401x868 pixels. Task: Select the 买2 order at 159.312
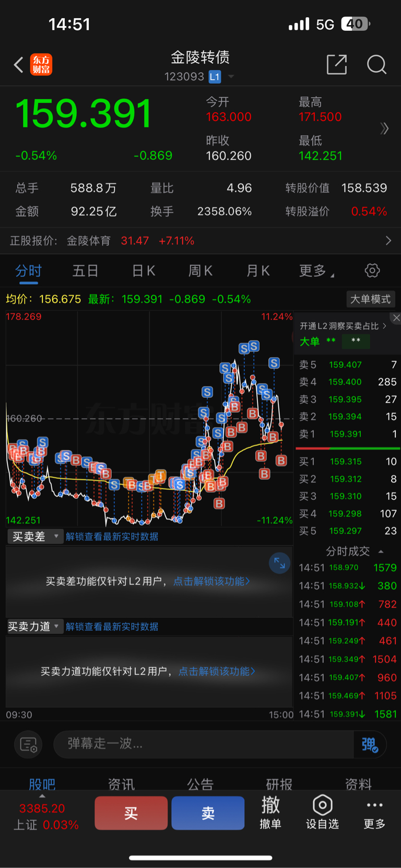348,478
